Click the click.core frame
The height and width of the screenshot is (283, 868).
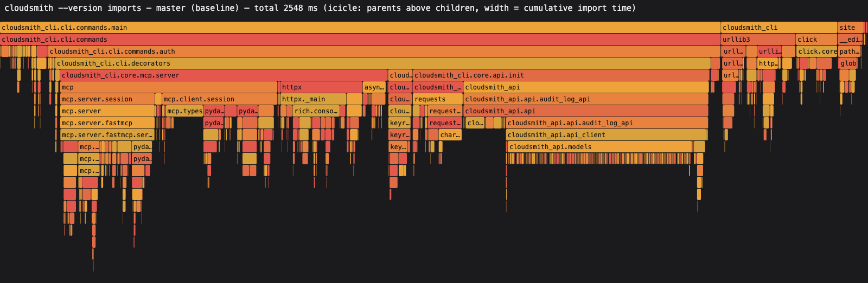click(817, 52)
